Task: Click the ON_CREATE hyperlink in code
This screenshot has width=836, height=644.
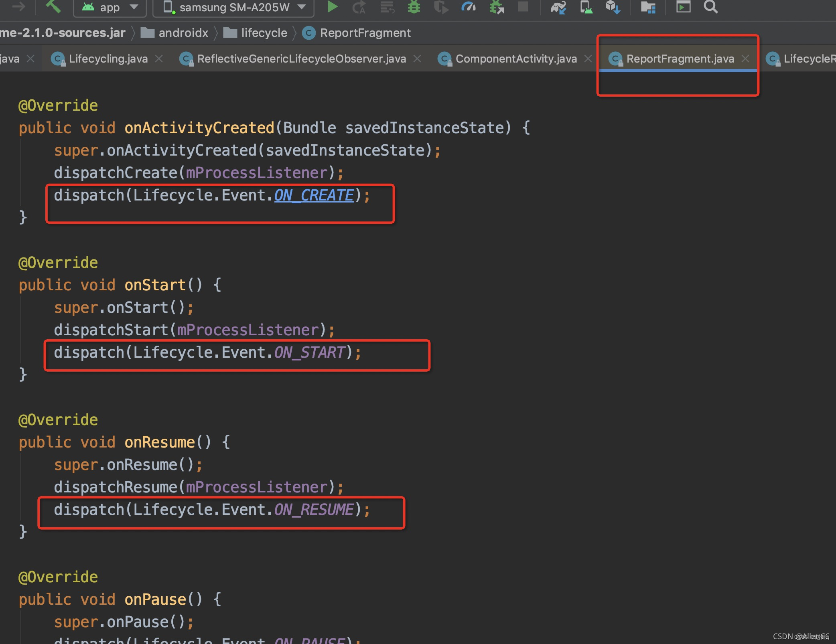Action: tap(314, 195)
